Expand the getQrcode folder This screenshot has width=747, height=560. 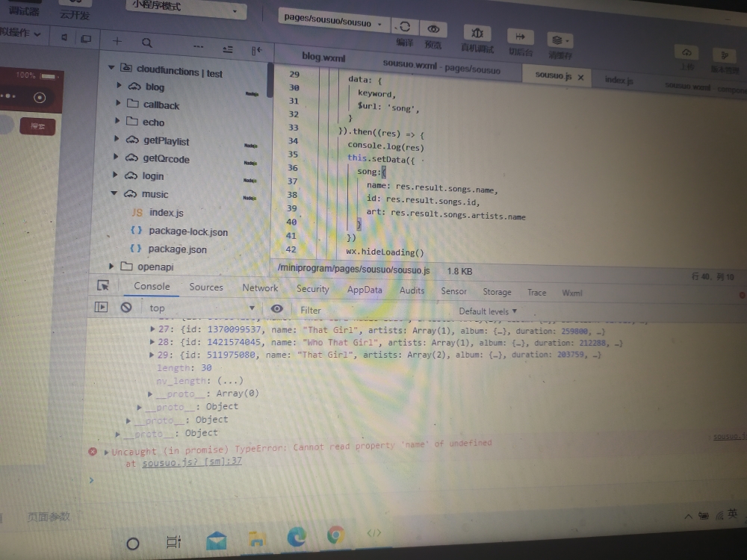point(116,157)
